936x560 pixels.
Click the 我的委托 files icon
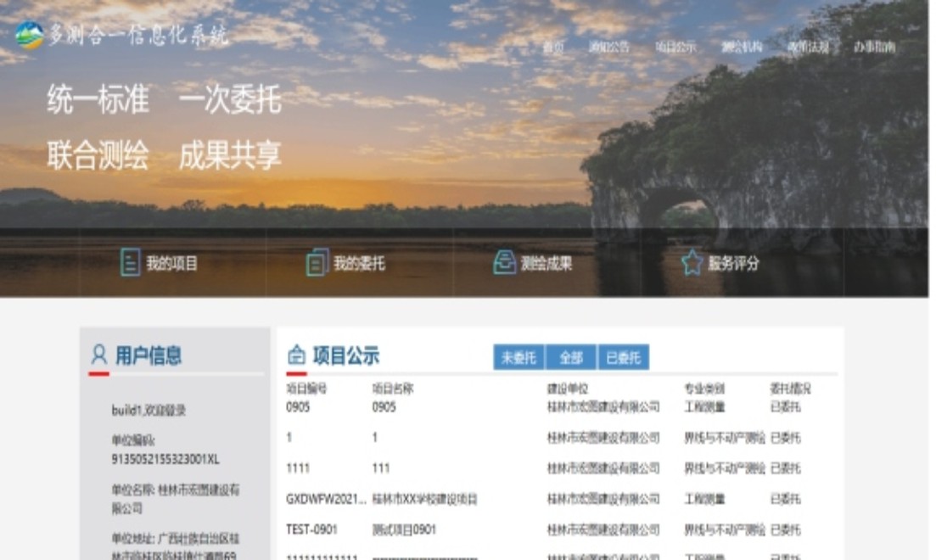pyautogui.click(x=317, y=263)
